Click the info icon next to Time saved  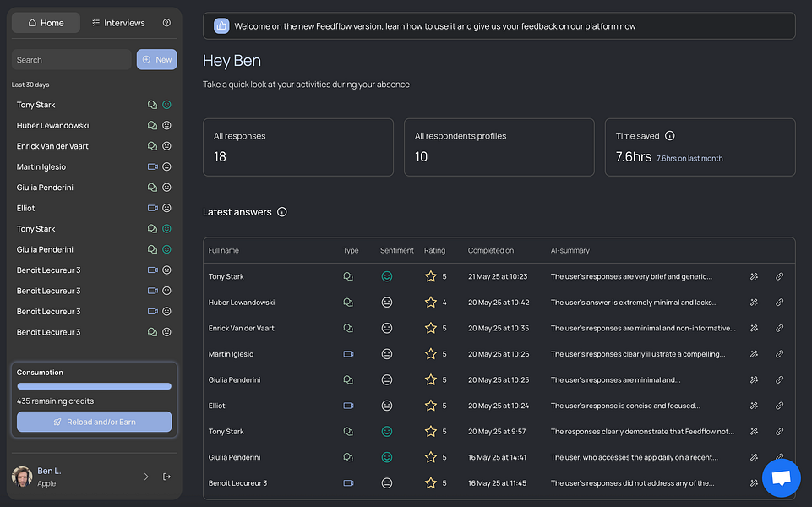click(x=670, y=136)
